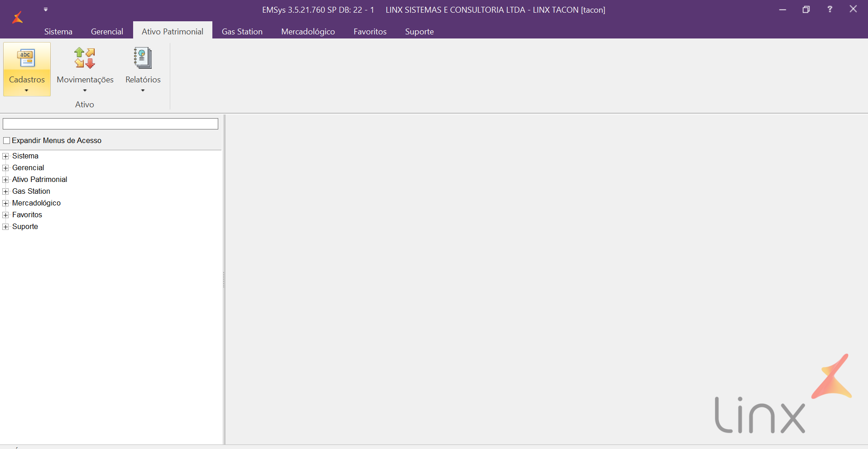Open the quick access toolbar dropdown arrow
868x449 pixels.
[46, 9]
